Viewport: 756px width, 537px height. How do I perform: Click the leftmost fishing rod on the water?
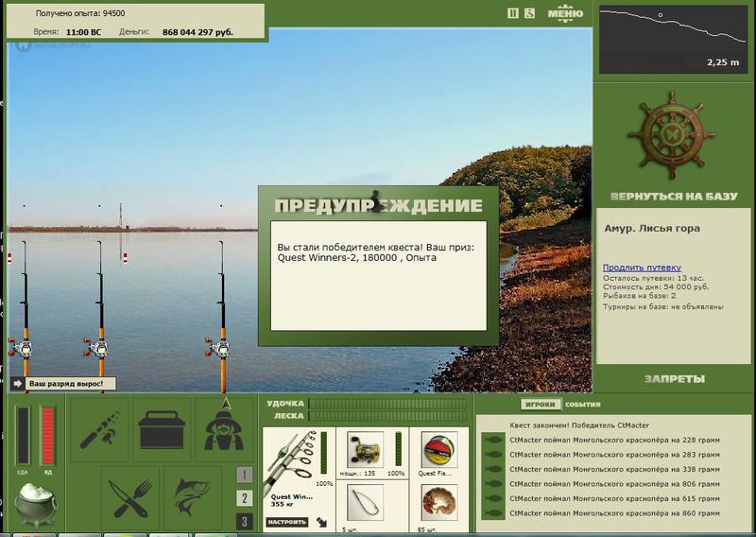pos(25,316)
